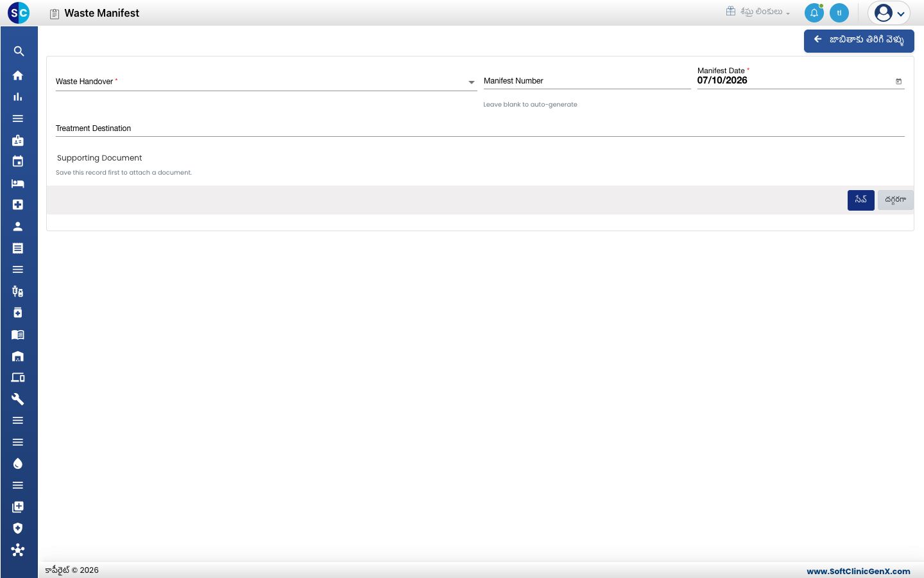
Task: Open the user account menu chevron
Action: [901, 13]
